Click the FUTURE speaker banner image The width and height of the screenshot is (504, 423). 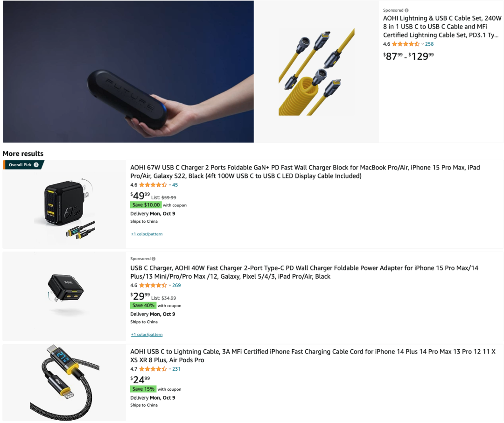(128, 71)
